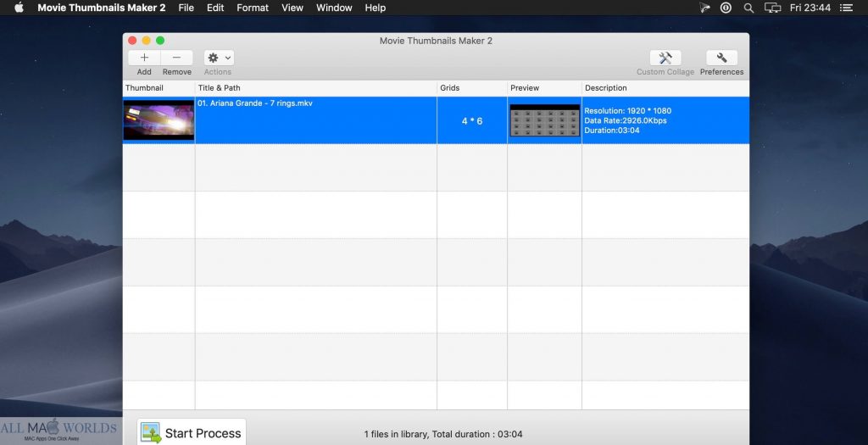Zoom window with green button
This screenshot has width=868, height=445.
[x=160, y=41]
